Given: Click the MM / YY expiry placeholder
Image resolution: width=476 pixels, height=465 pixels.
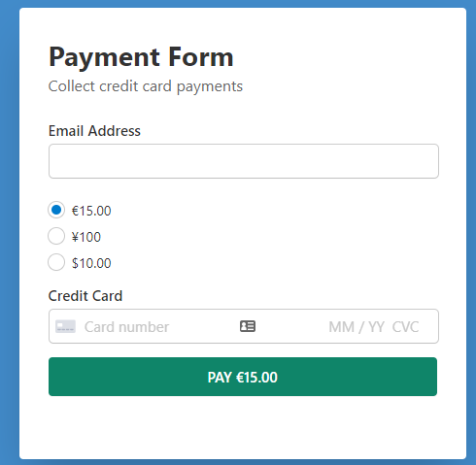Looking at the screenshot, I should (357, 327).
